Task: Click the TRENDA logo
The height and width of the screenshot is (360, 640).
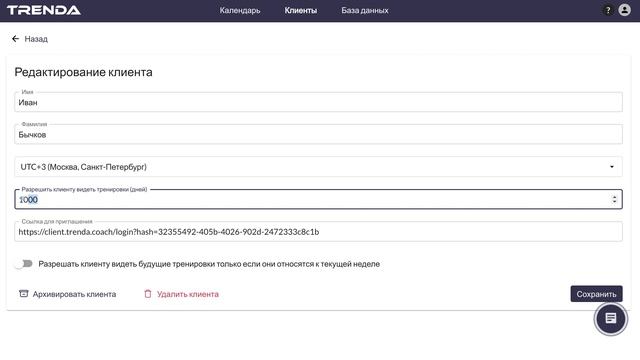Action: [x=44, y=10]
